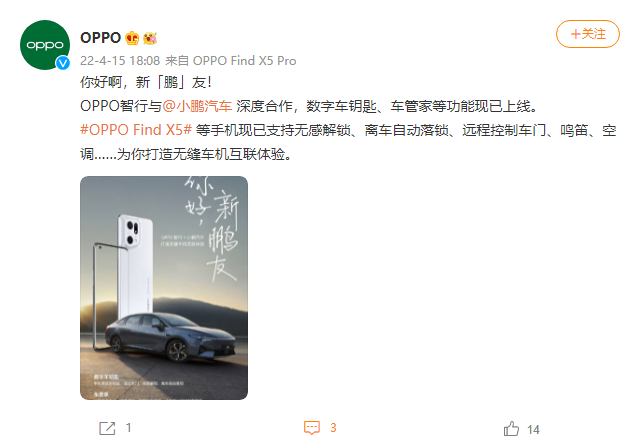Click the blue verified badge on avatar
Image resolution: width=640 pixels, height=448 pixels.
tap(62, 62)
